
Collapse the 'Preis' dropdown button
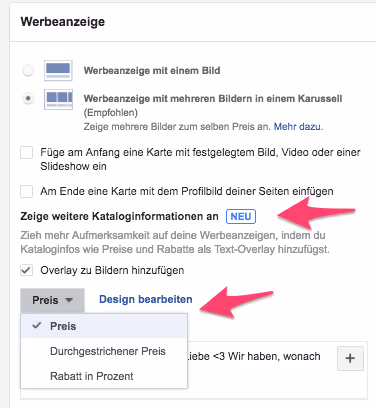click(52, 300)
